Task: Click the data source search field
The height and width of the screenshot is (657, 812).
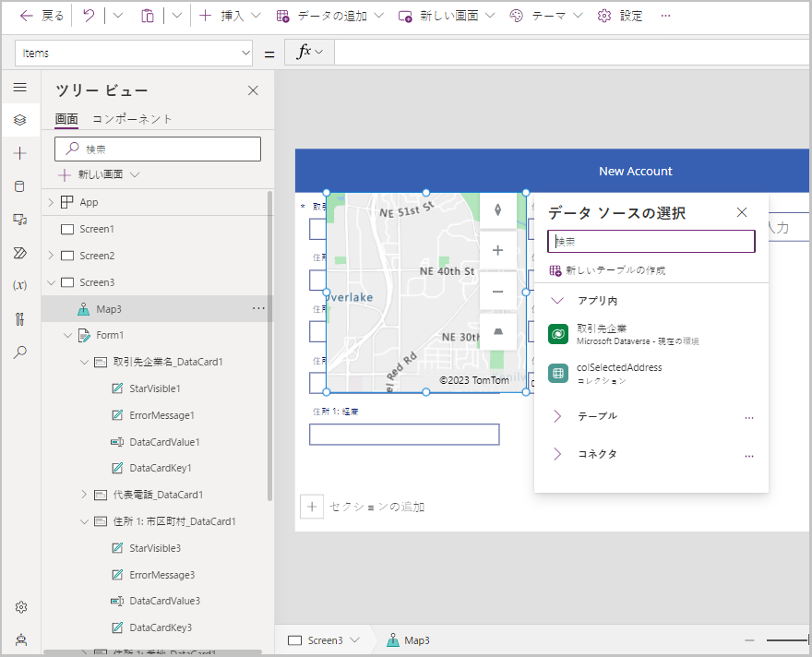Action: [x=651, y=242]
